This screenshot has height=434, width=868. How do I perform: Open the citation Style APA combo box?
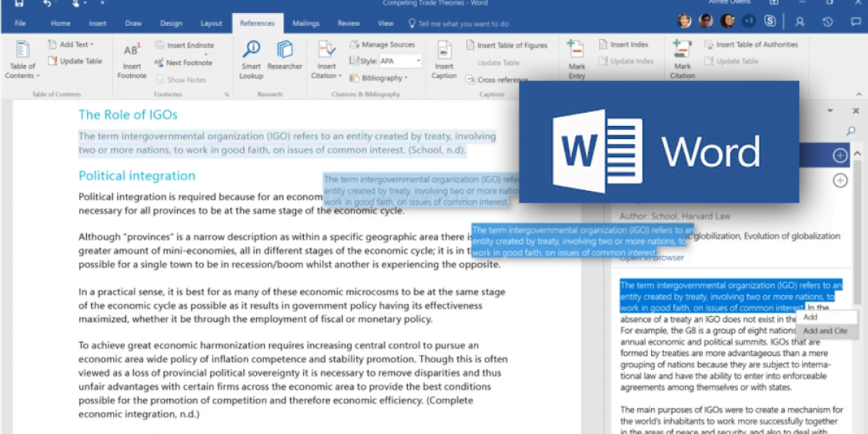[400, 61]
